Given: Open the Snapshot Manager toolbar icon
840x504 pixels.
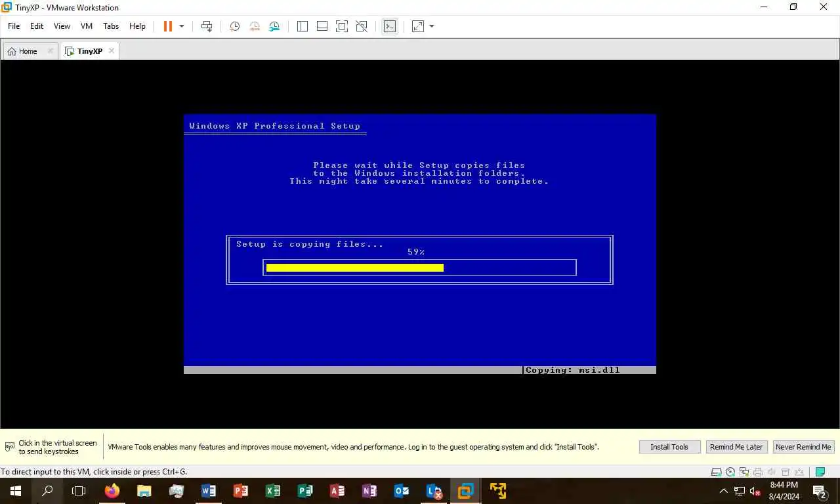Looking at the screenshot, I should (274, 26).
